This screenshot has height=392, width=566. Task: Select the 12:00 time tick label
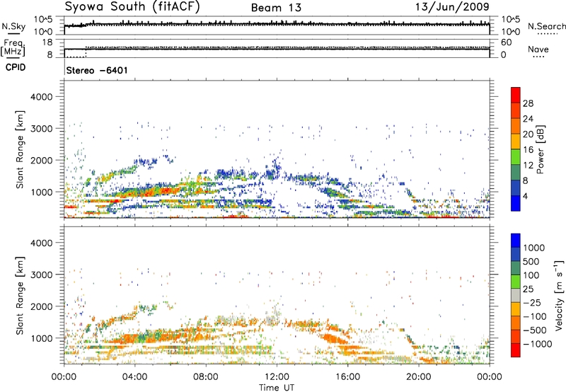277,377
